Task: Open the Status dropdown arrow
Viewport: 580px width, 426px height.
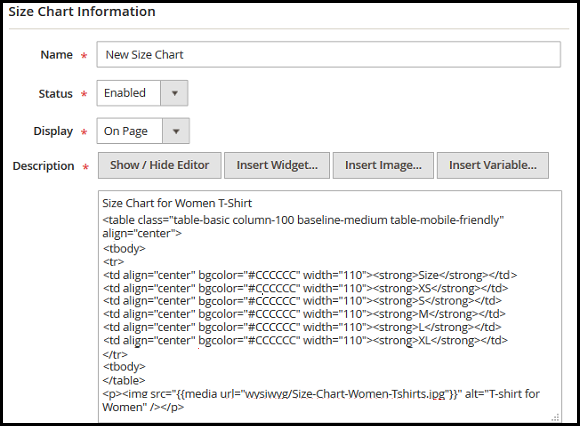Action: click(174, 93)
